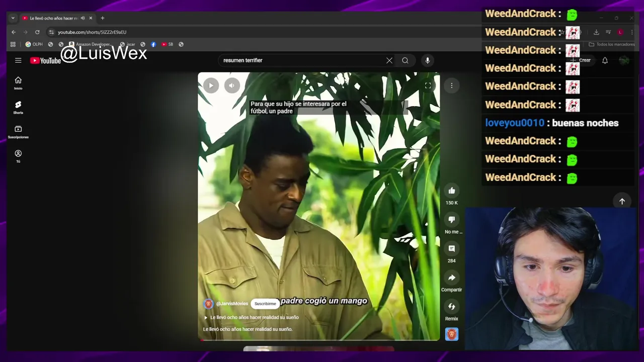Open Suscripciones in the sidebar
The image size is (644, 362).
pyautogui.click(x=18, y=132)
